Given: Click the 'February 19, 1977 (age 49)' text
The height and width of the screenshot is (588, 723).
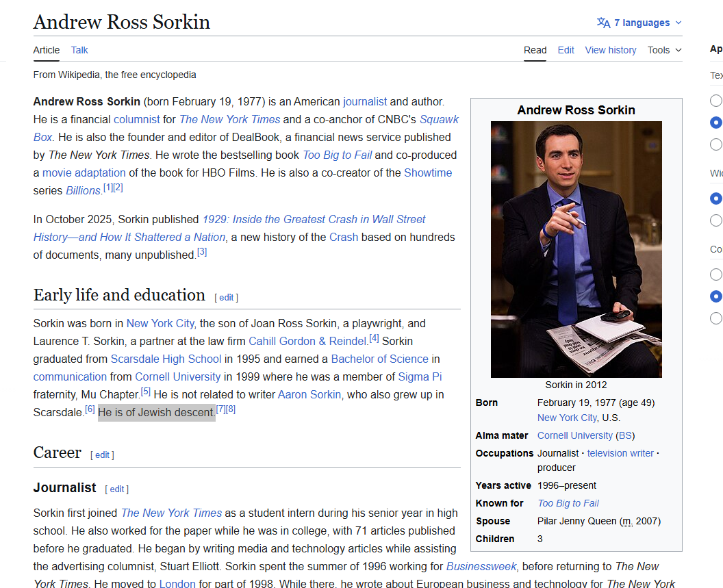Looking at the screenshot, I should pyautogui.click(x=596, y=403).
